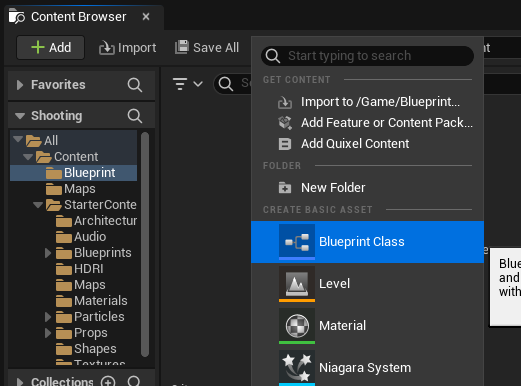Open the Audio folder

pos(81,237)
